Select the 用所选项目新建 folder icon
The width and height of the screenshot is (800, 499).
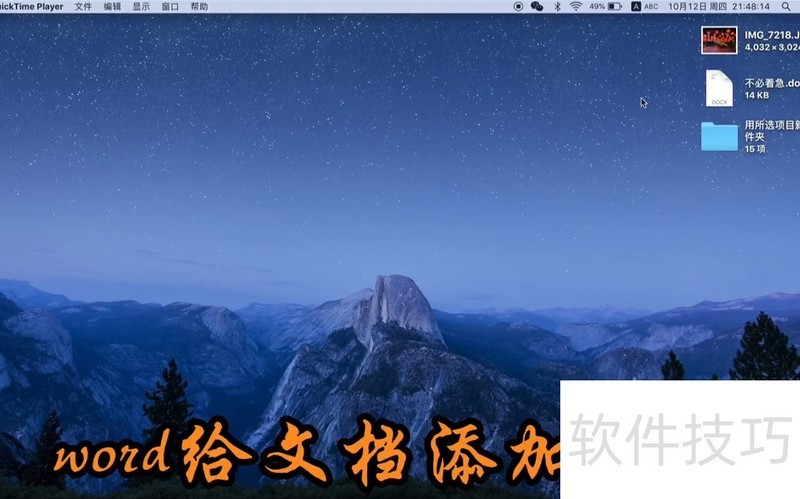click(719, 136)
